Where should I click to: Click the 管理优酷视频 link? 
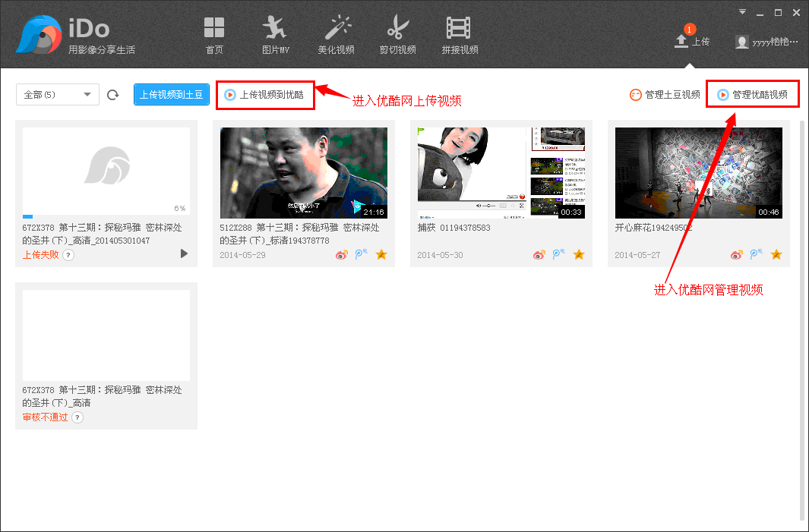click(752, 93)
